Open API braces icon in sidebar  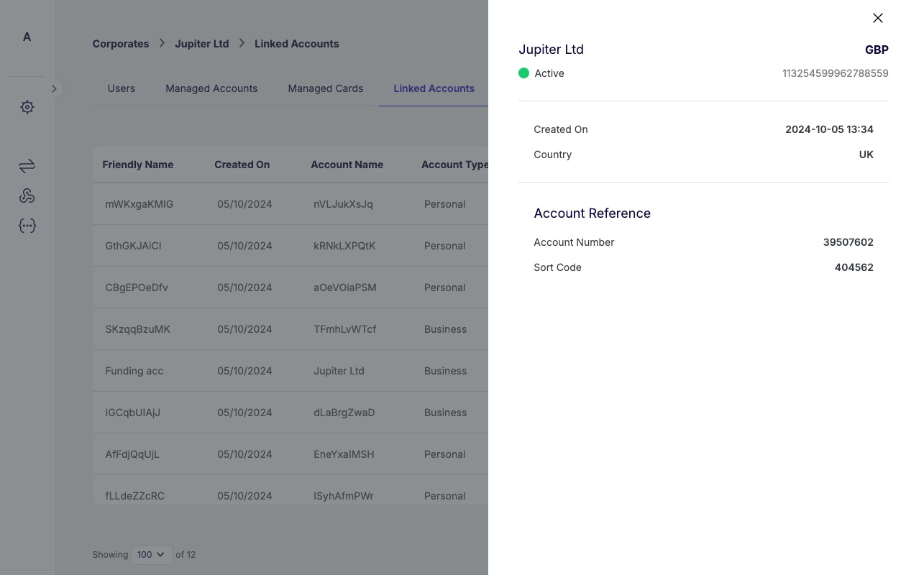(27, 226)
